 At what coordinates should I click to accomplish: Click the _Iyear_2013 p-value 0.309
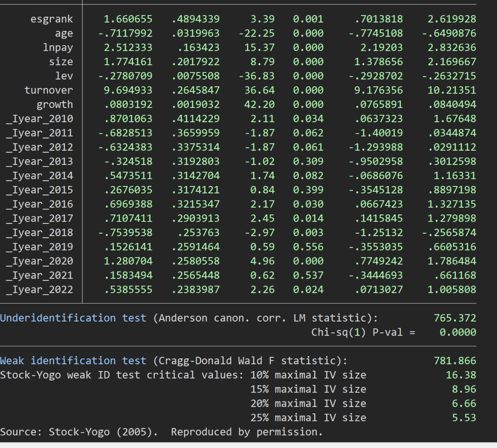coord(308,161)
